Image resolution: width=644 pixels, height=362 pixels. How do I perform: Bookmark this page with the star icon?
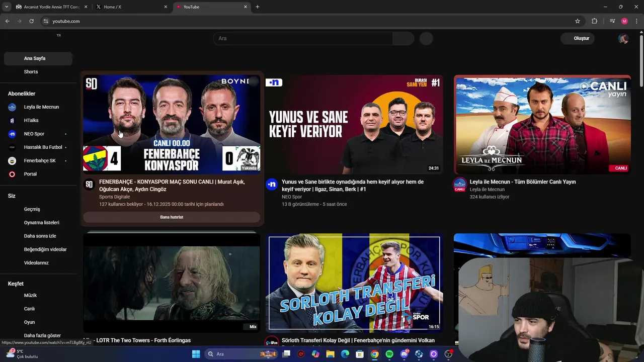coord(578,21)
